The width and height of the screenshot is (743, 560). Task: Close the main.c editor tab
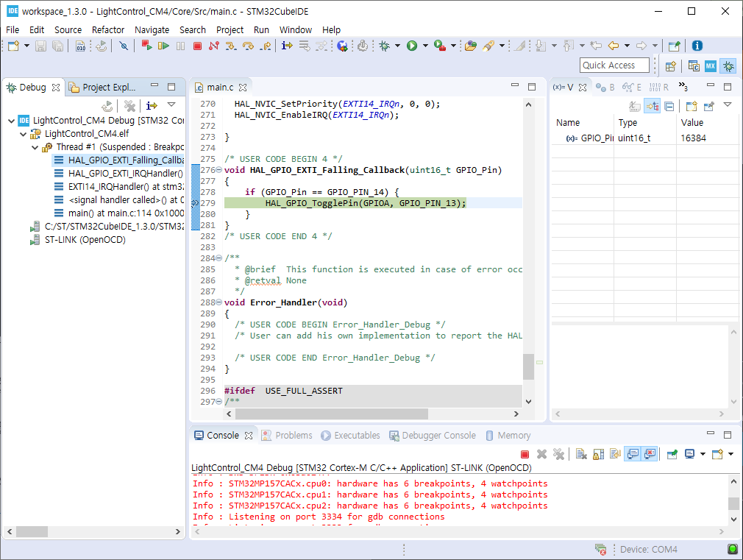(x=243, y=88)
